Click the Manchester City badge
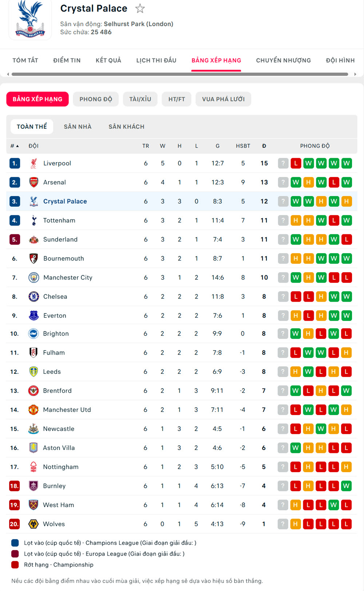364x591 pixels. coord(34,278)
